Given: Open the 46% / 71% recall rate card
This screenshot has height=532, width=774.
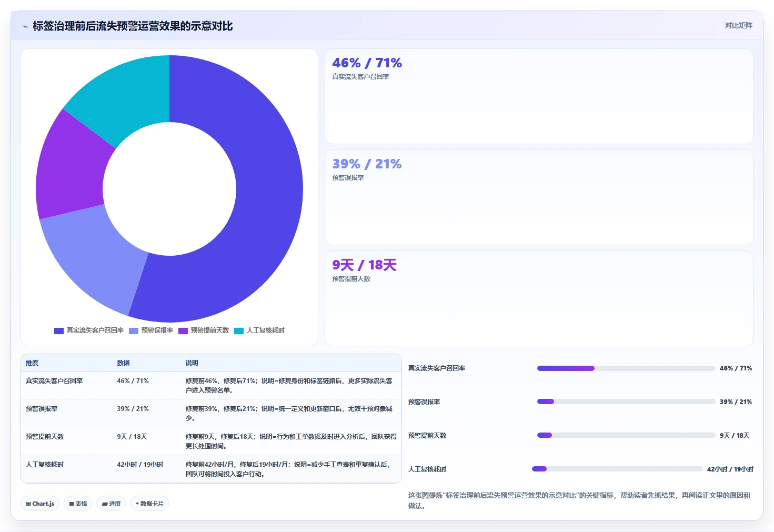Looking at the screenshot, I should point(539,96).
